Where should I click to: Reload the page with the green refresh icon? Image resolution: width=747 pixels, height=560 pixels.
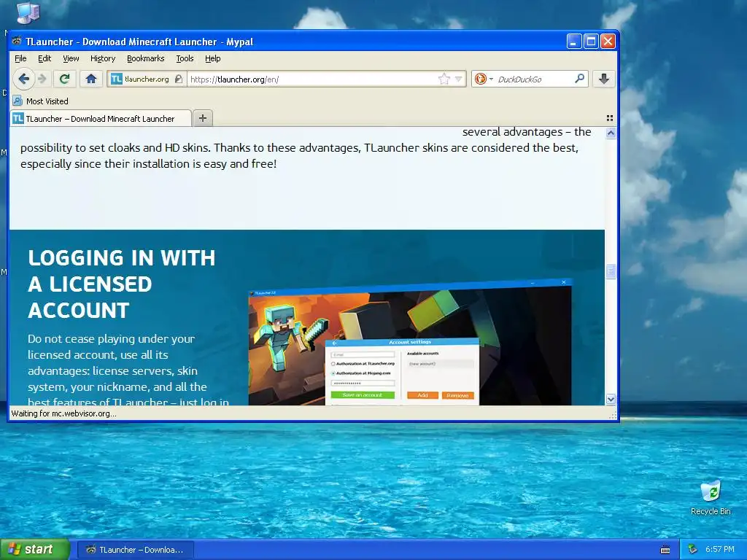tap(65, 79)
